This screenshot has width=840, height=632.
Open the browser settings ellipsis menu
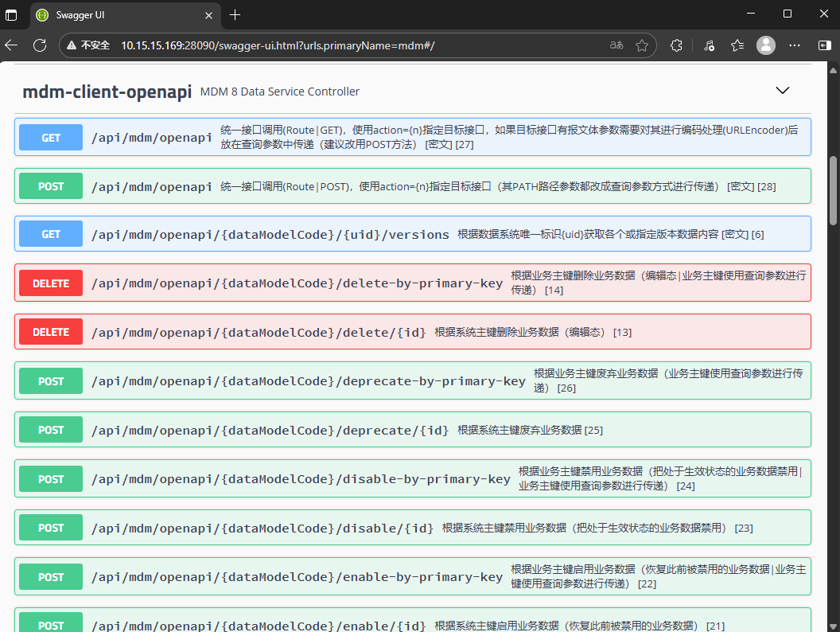(x=794, y=45)
